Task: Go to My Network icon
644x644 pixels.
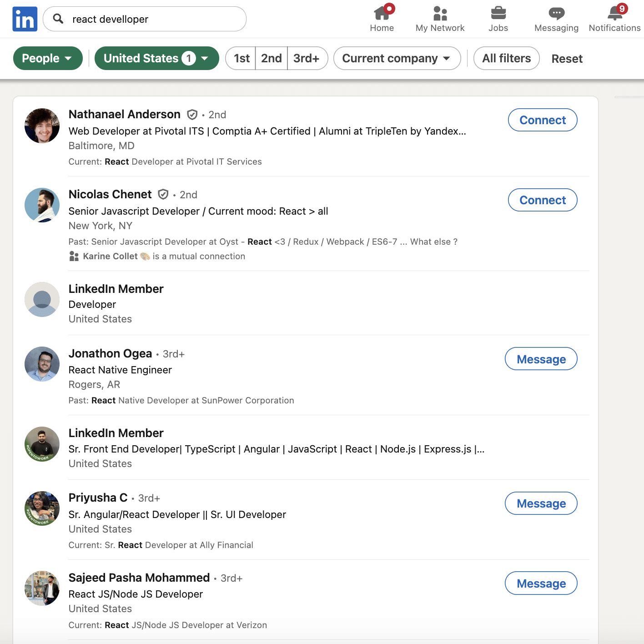Action: click(440, 13)
